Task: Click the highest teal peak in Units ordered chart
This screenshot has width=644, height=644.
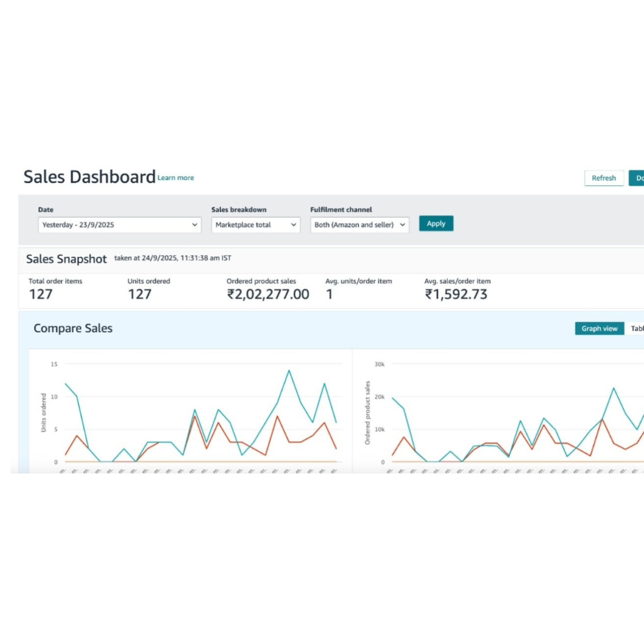Action: coord(289,370)
